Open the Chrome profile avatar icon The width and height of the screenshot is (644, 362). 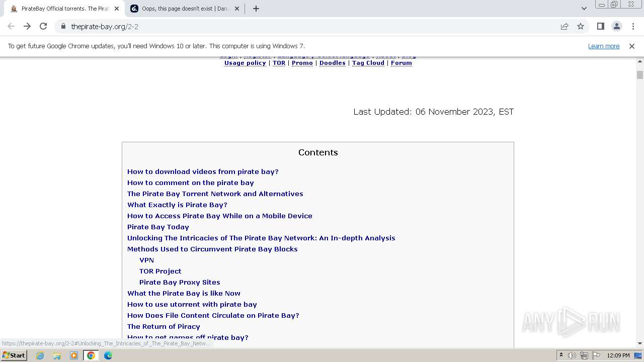[616, 26]
